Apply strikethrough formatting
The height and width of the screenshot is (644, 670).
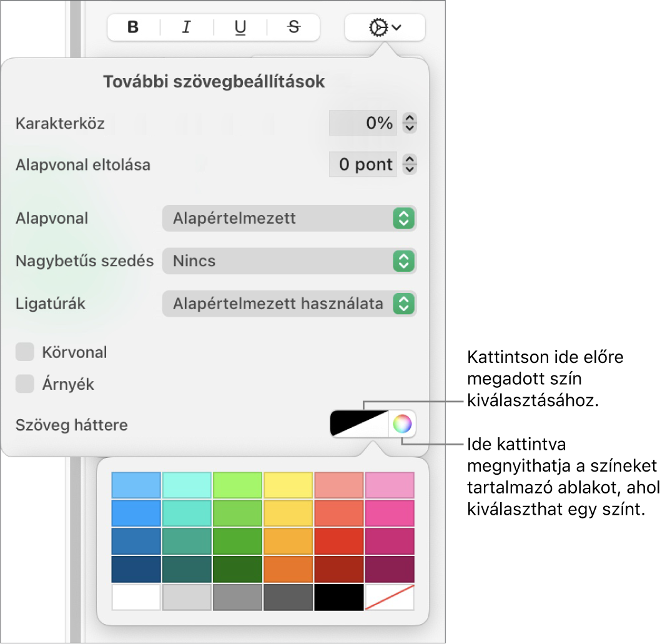click(293, 27)
